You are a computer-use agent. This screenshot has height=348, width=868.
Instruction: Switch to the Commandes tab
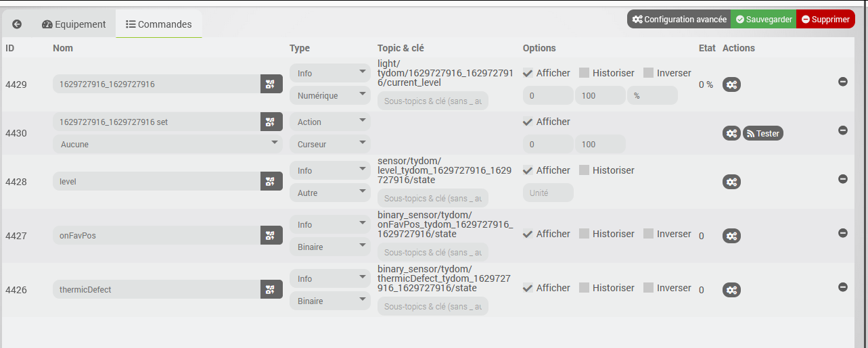tap(159, 24)
